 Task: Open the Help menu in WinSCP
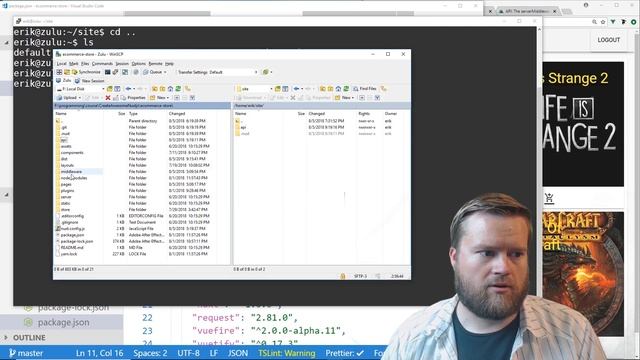pos(169,64)
